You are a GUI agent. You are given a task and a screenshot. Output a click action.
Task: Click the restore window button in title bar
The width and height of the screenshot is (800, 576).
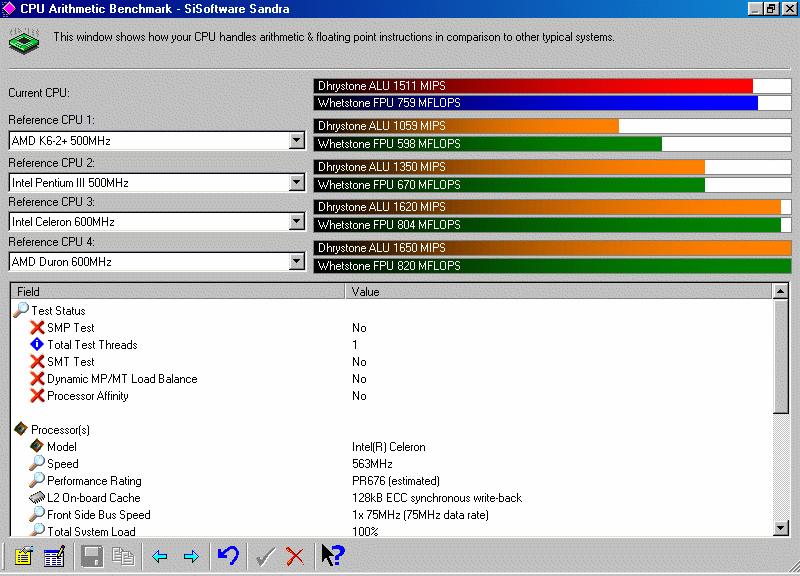tap(770, 9)
